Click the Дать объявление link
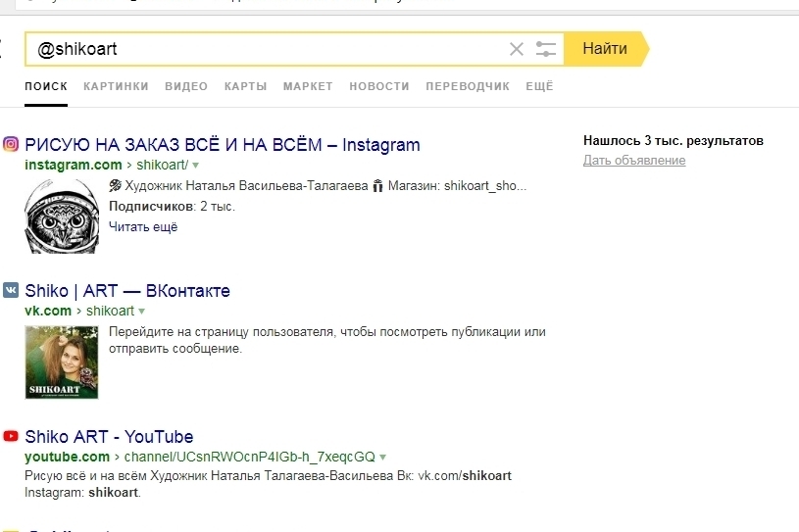This screenshot has width=799, height=532. pyautogui.click(x=634, y=161)
